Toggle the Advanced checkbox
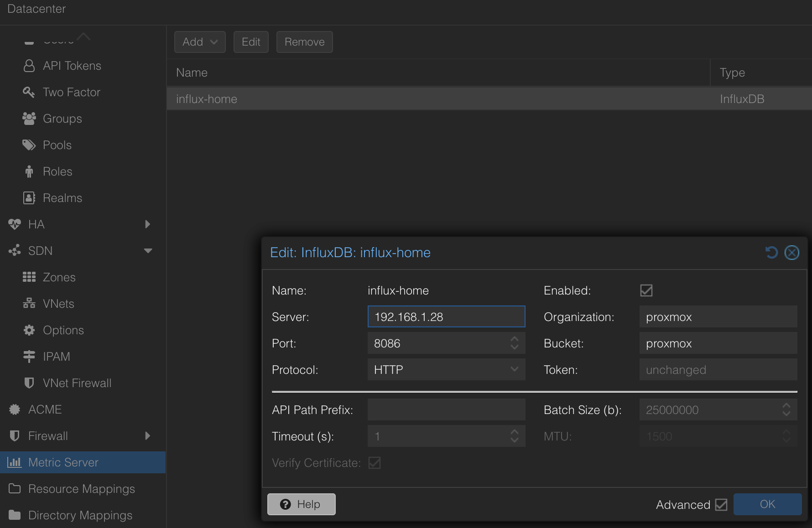 pos(721,505)
